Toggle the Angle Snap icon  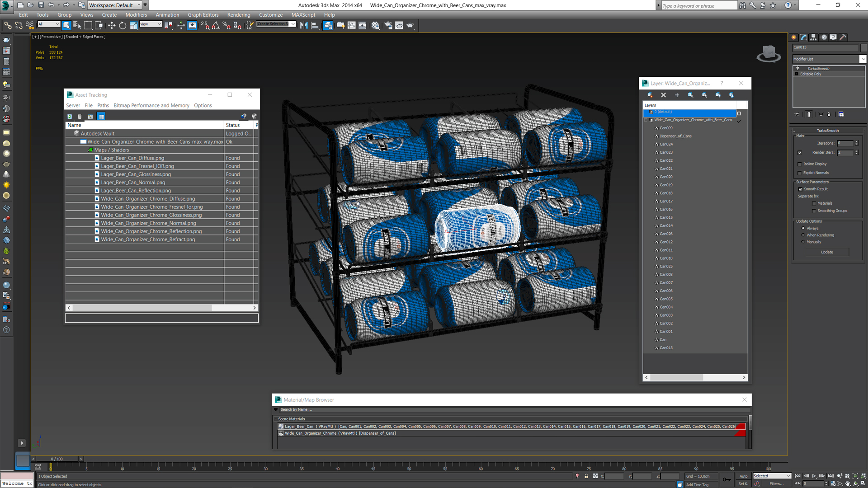pyautogui.click(x=216, y=25)
